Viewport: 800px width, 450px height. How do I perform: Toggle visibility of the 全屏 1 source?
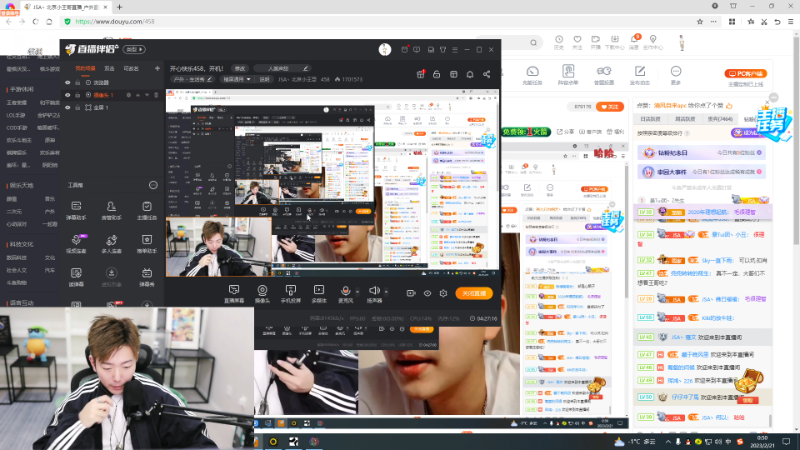click(x=67, y=108)
